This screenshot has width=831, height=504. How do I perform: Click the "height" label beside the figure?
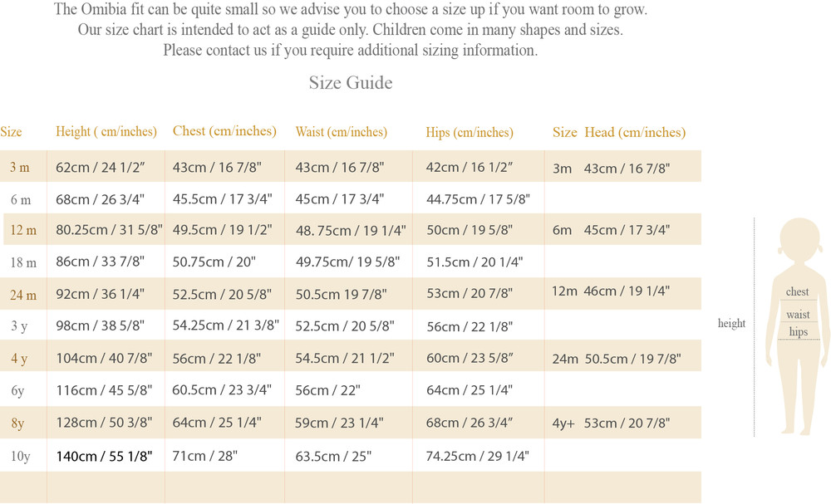coord(731,323)
